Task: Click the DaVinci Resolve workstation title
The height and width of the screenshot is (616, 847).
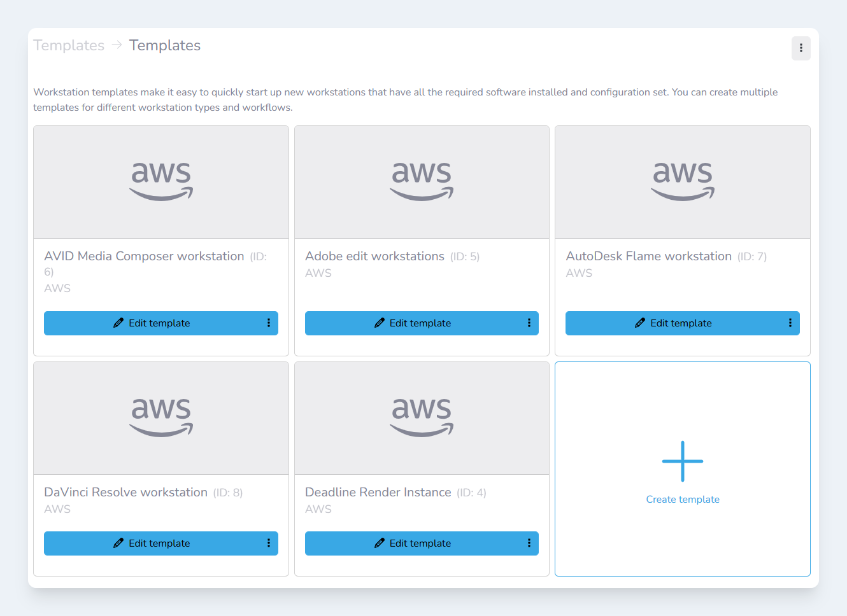Action: (x=126, y=493)
